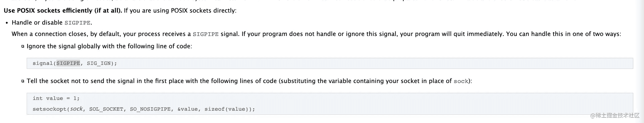Click SIGPIPE in the "process receives a" sentence
Image resolution: width=644 pixels, height=123 pixels.
205,34
